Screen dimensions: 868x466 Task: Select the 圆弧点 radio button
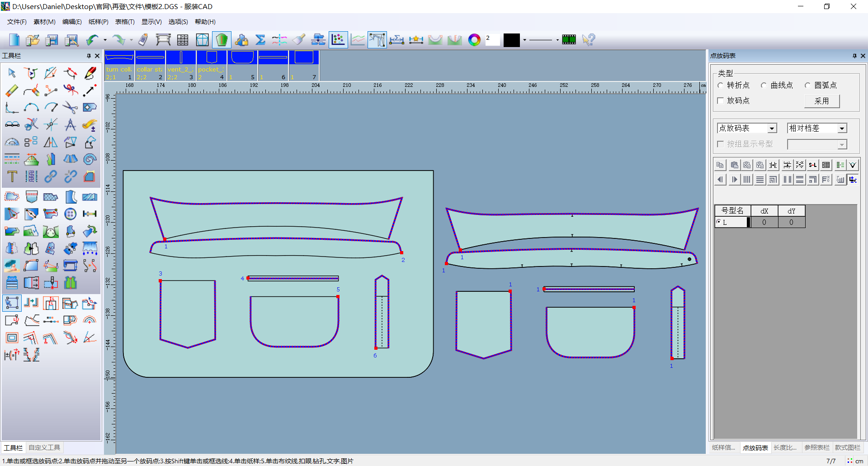tap(807, 85)
